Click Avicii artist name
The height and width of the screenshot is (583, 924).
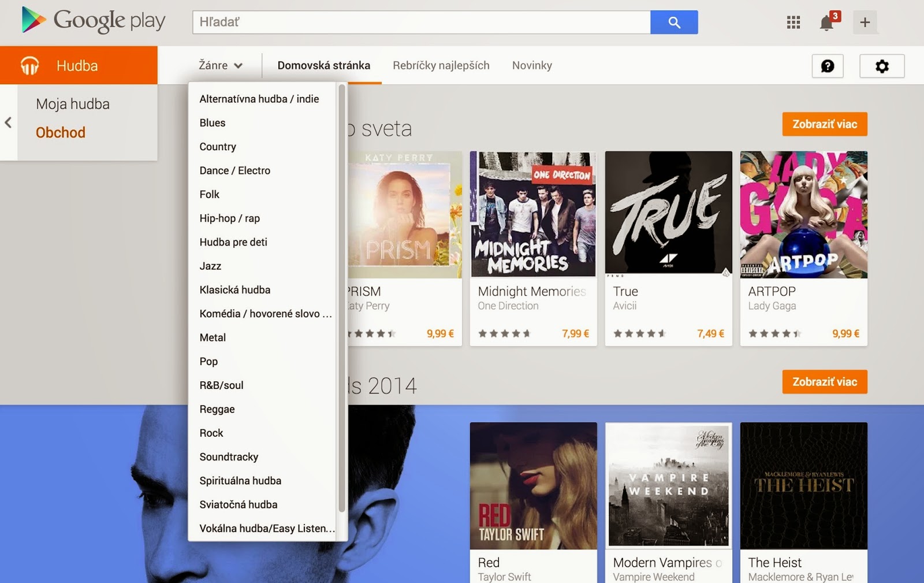coord(625,306)
